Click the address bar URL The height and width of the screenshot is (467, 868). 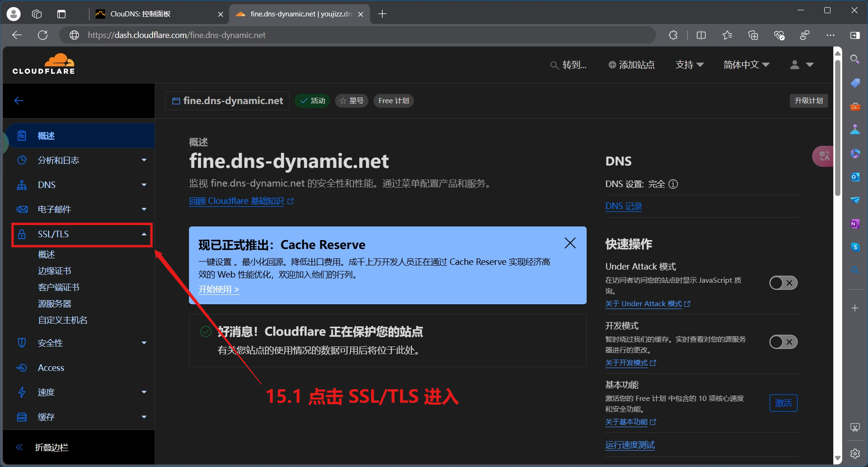pos(176,35)
